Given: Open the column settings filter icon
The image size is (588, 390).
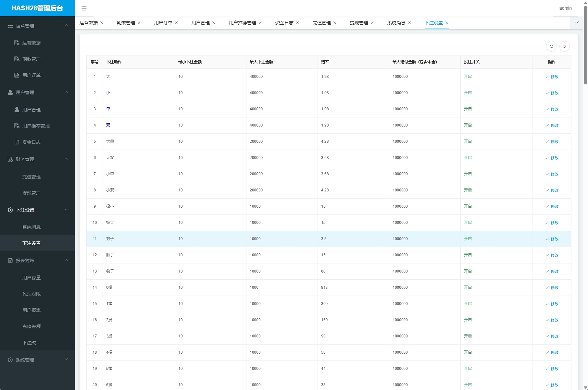Looking at the screenshot, I should point(564,46).
